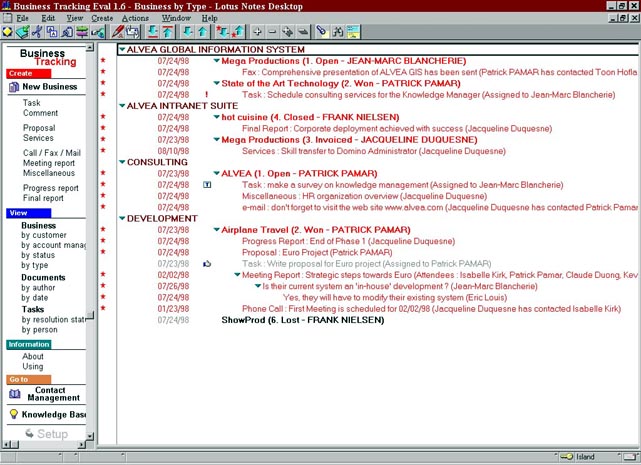
Task: Collapse category using the single minus icon
Action: pyautogui.click(x=273, y=31)
